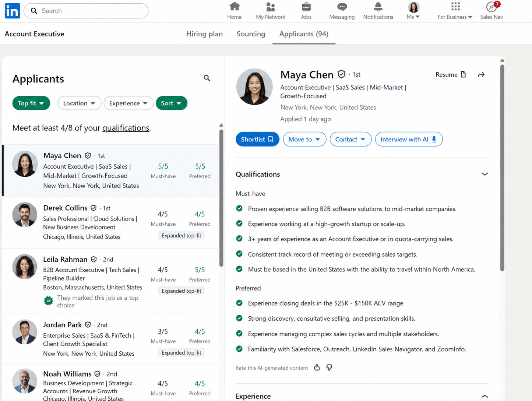Click Maya Chen's 5/5 Must-have score
This screenshot has height=401, width=532.
tap(163, 166)
